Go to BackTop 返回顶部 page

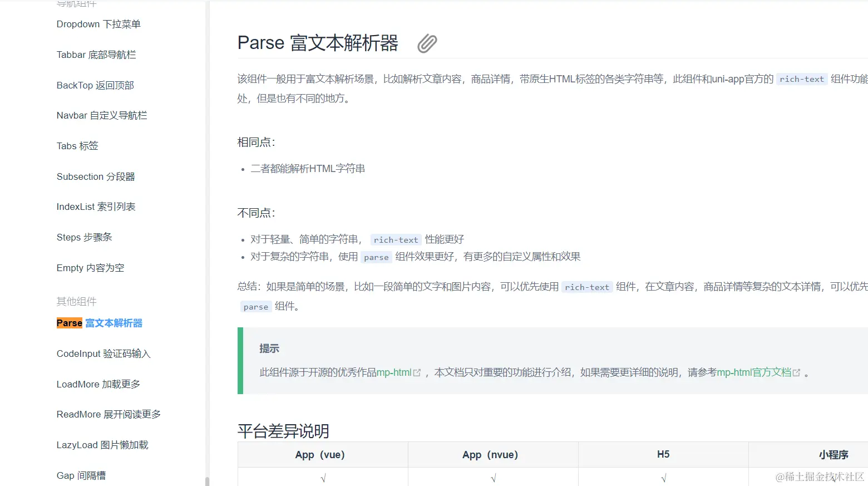click(95, 85)
